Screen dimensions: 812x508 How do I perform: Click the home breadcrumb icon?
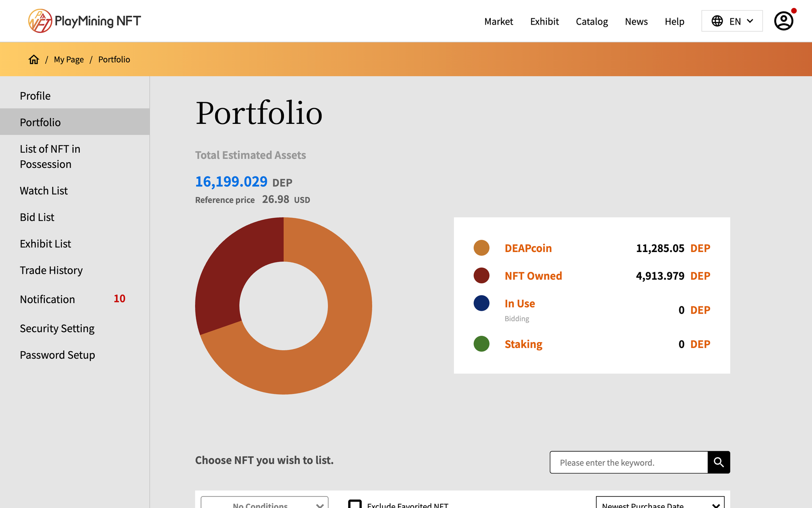[x=34, y=60]
